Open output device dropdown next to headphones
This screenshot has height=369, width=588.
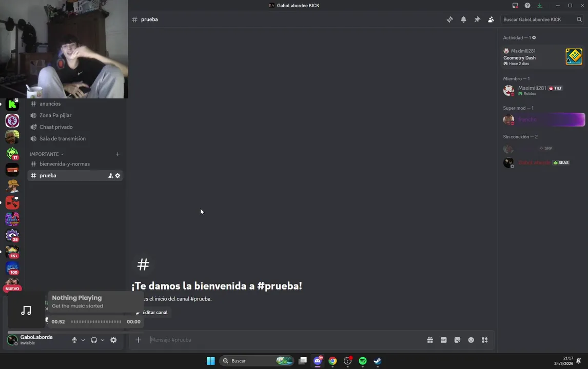103,340
